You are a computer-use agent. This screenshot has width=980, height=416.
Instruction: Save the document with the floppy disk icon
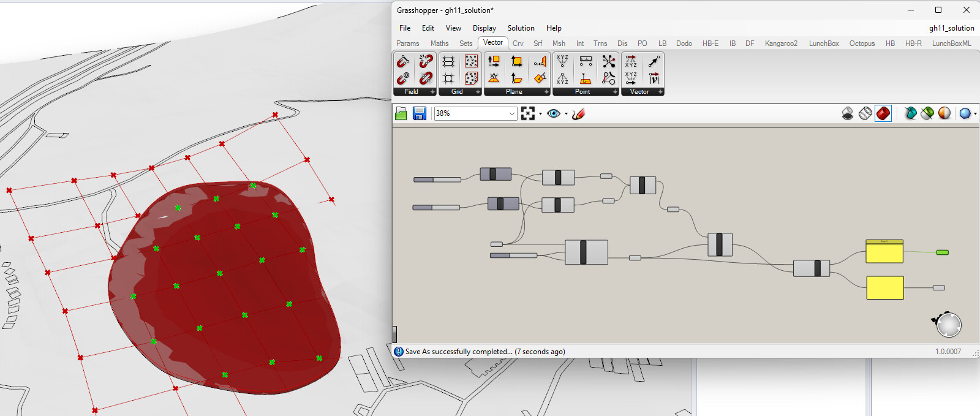point(420,113)
